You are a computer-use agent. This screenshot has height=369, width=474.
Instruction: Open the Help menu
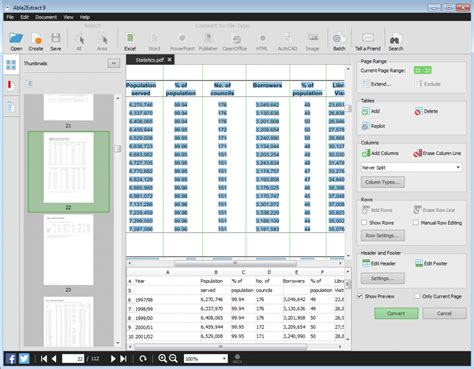click(x=85, y=17)
